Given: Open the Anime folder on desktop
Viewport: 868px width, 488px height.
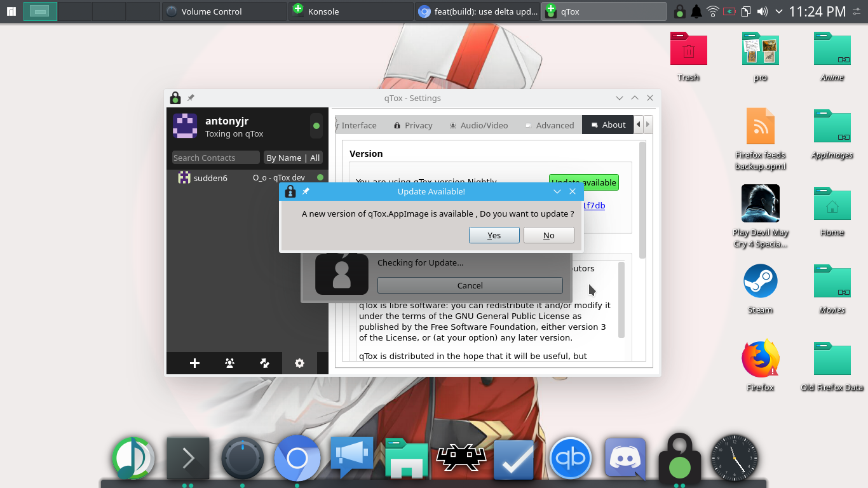Looking at the screenshot, I should (x=832, y=57).
